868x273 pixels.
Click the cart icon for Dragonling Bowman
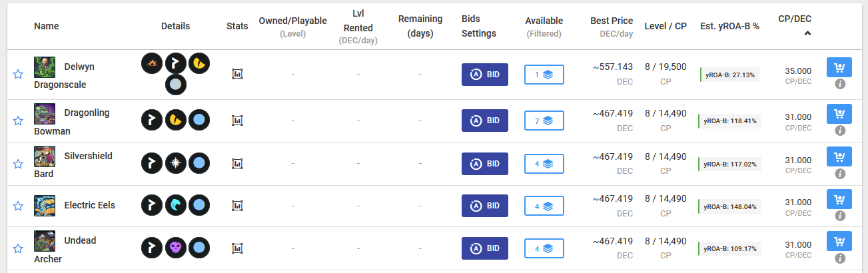[839, 113]
